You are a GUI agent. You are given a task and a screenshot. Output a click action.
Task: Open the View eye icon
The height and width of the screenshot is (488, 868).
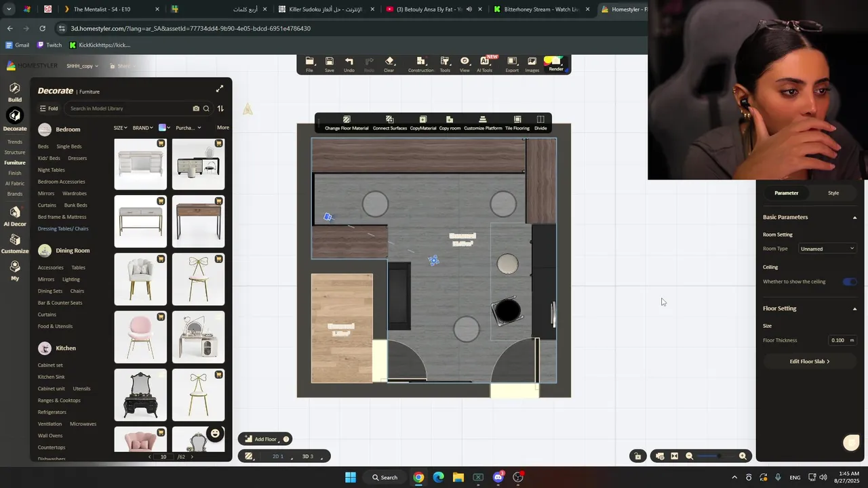pyautogui.click(x=465, y=64)
